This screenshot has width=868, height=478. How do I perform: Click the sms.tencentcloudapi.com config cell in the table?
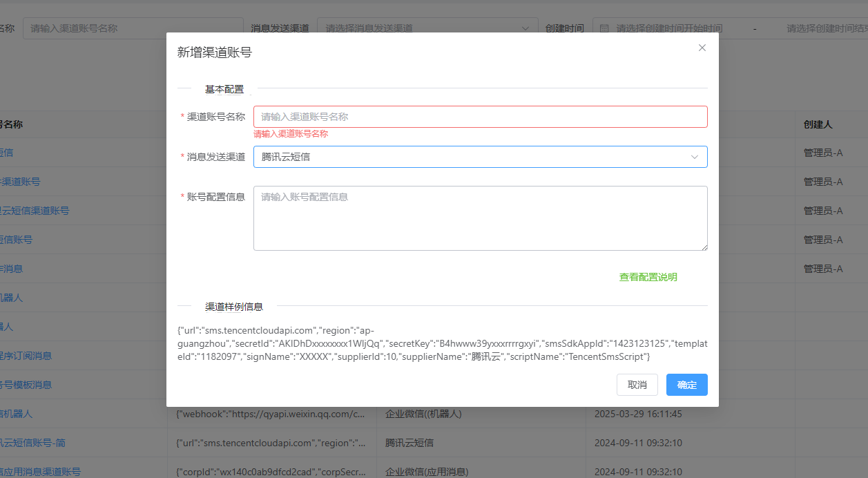[x=271, y=443]
